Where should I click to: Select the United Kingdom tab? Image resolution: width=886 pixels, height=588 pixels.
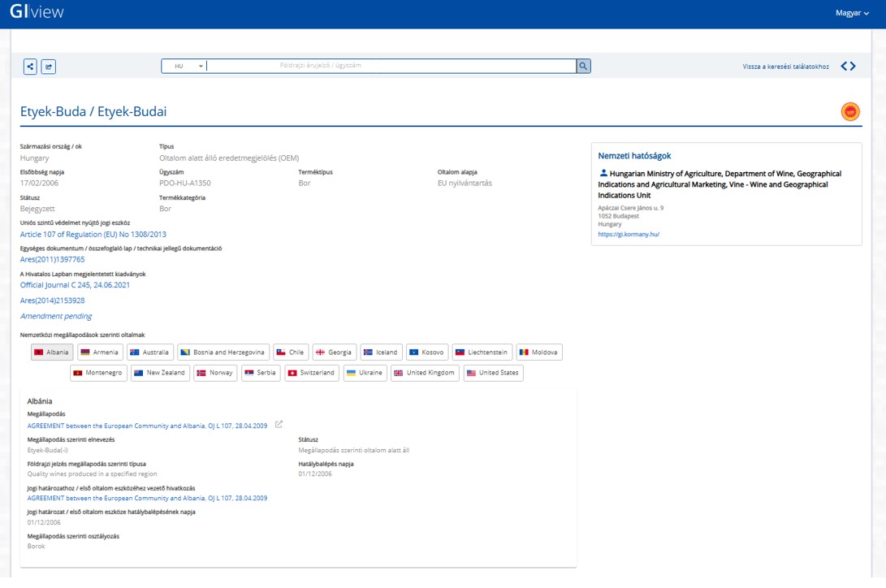tap(424, 373)
